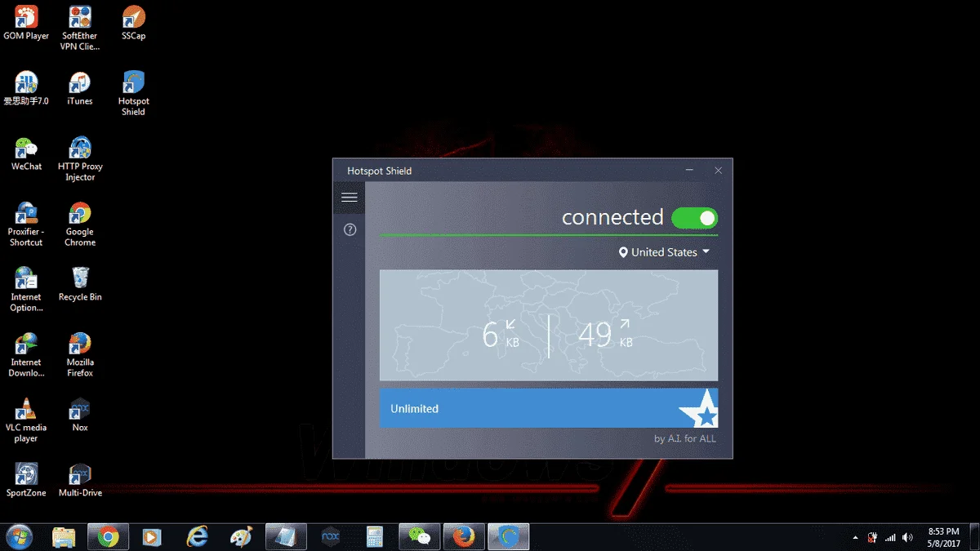Select the SSCap desktop shortcut
The height and width of the screenshot is (551, 980).
[133, 23]
